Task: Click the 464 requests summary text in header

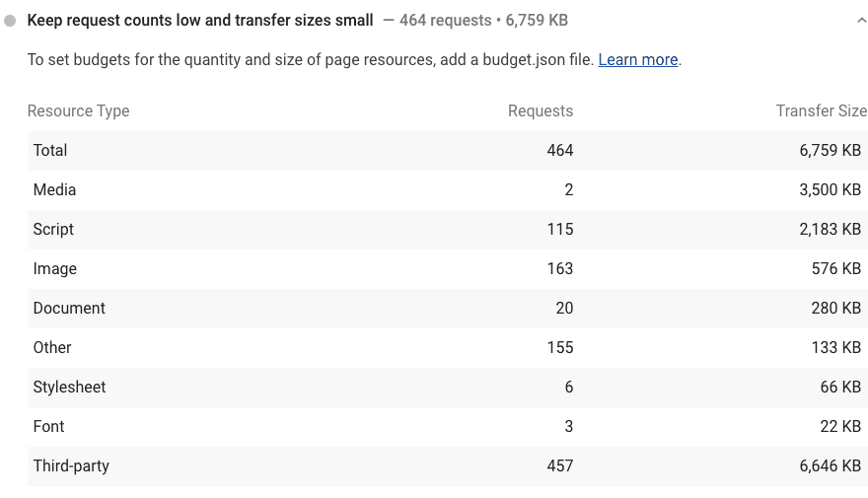Action: tap(445, 20)
